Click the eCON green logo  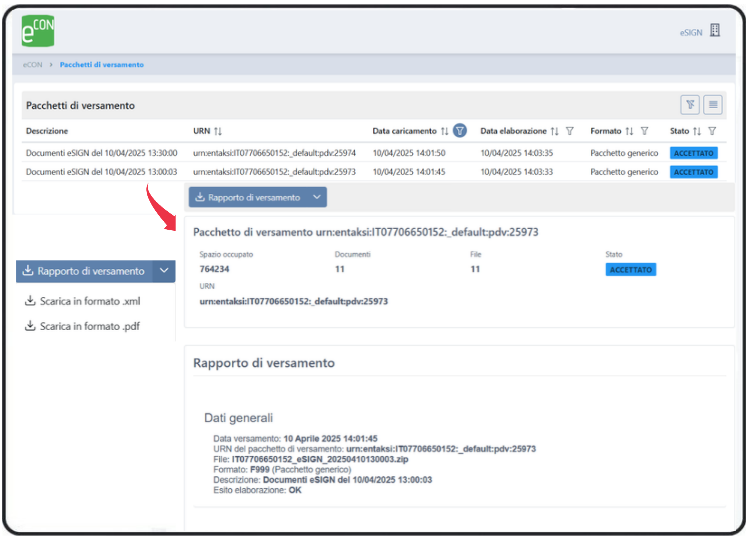pyautogui.click(x=38, y=31)
